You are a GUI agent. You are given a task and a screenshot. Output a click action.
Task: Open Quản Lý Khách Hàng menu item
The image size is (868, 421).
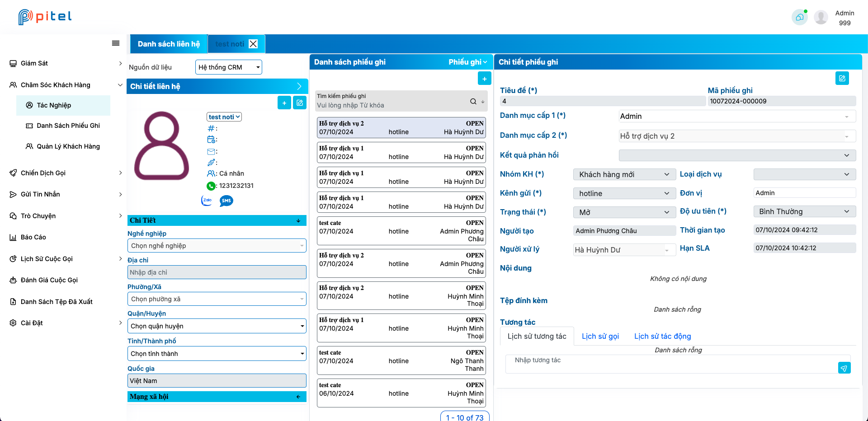coord(63,146)
